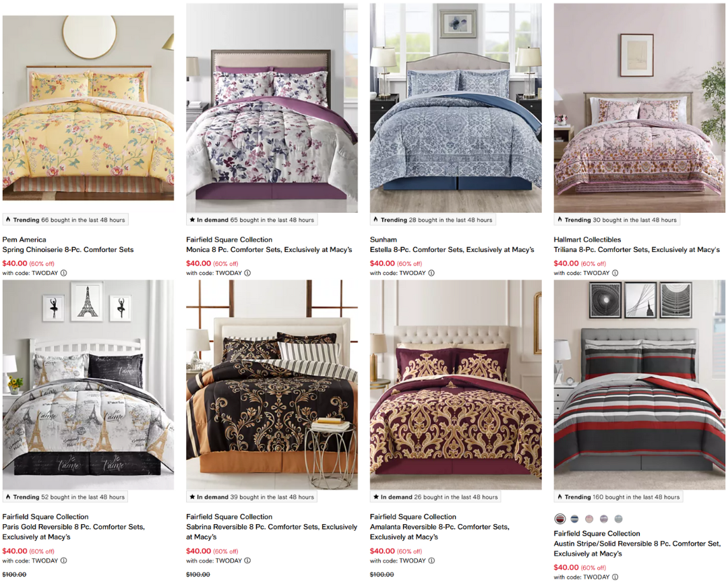Image resolution: width=728 pixels, height=582 pixels.
Task: Show code details icon for Paris Gold set
Action: click(x=63, y=560)
